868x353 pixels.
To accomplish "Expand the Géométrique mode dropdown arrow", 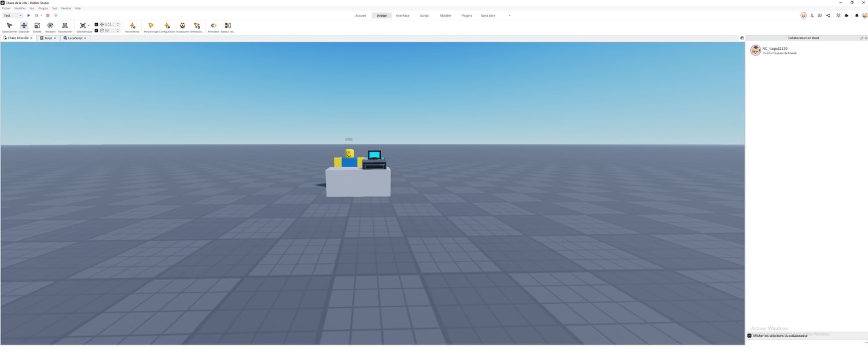I will [x=89, y=25].
